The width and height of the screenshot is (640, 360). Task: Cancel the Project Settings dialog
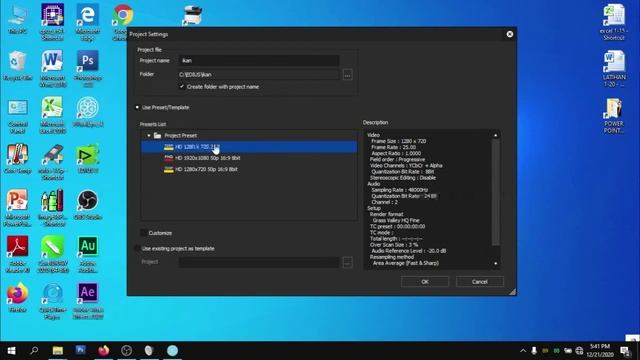pos(480,282)
